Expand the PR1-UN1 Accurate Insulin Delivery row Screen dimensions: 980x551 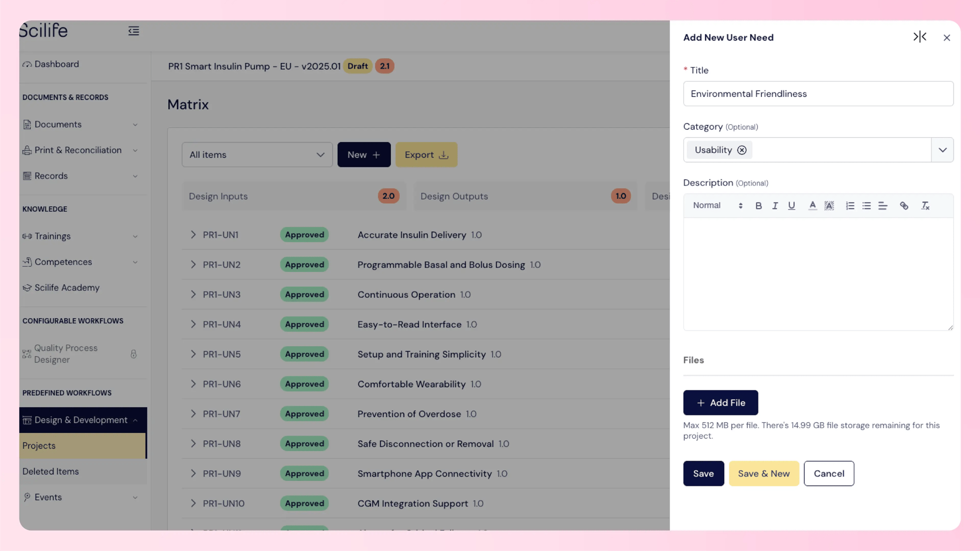193,235
